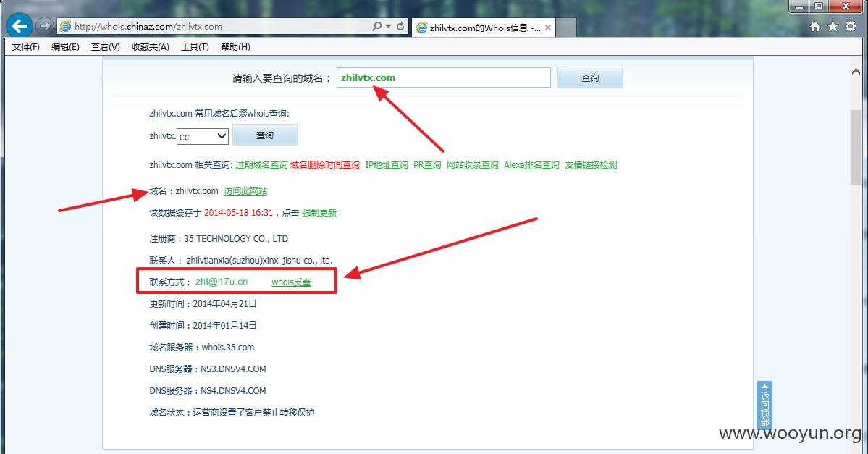This screenshot has height=454, width=868.
Task: Close the zhilvtx.com Whois tab
Action: [x=547, y=27]
